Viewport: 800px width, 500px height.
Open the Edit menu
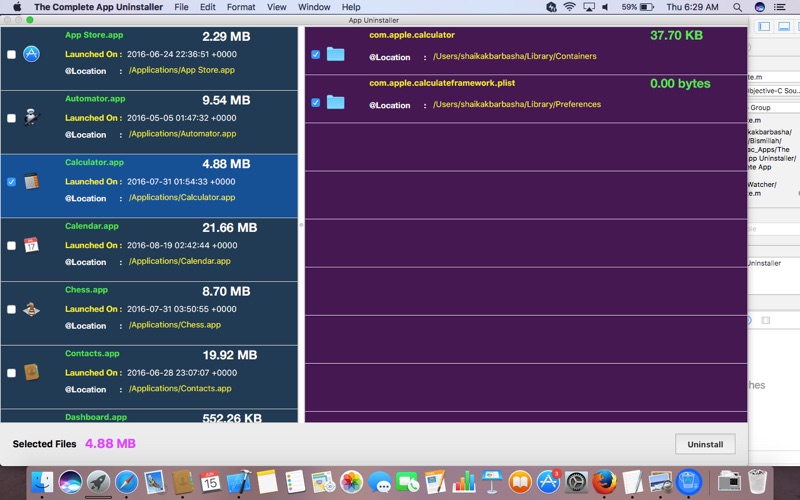pos(208,7)
